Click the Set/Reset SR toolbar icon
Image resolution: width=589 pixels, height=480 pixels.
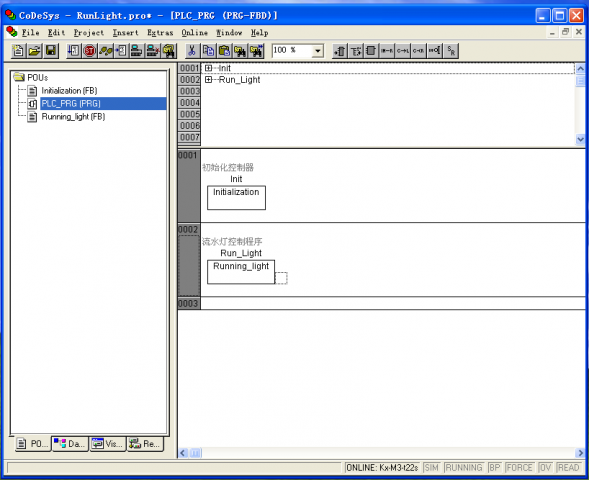point(451,51)
